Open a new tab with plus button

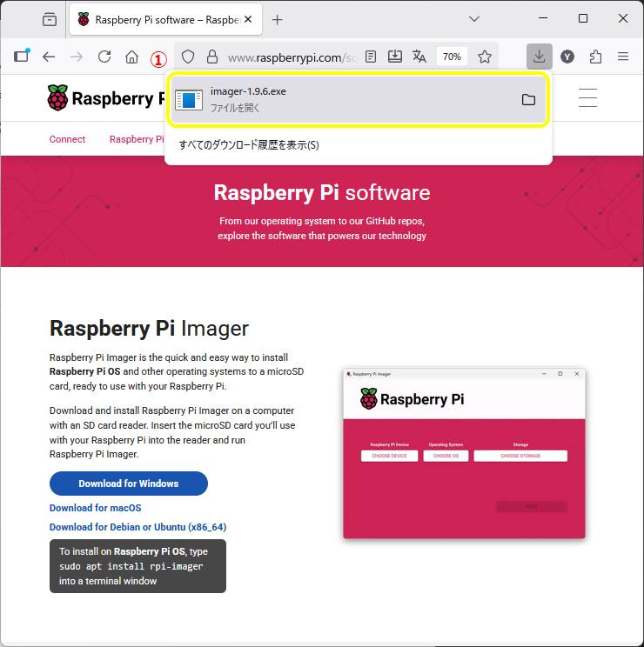(278, 19)
